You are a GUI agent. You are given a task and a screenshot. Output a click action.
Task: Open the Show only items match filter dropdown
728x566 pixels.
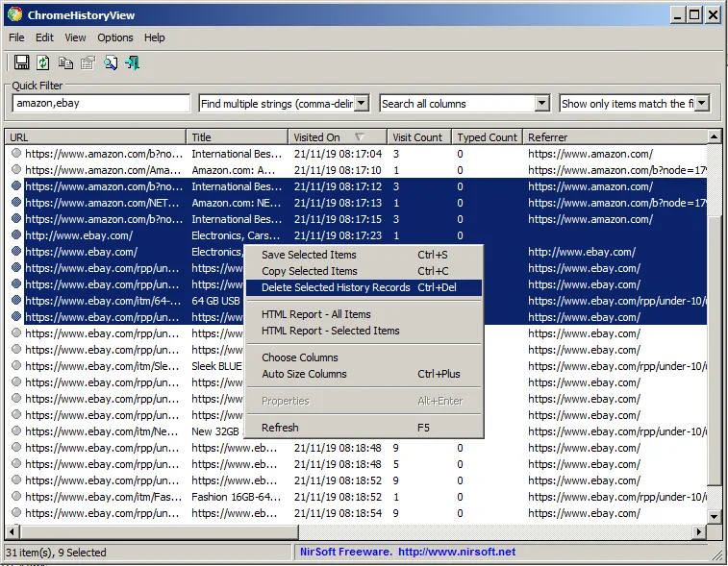(702, 103)
